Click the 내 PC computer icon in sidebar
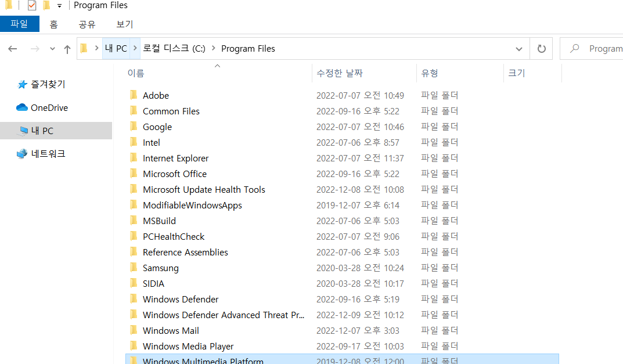The height and width of the screenshot is (364, 623). [x=23, y=131]
